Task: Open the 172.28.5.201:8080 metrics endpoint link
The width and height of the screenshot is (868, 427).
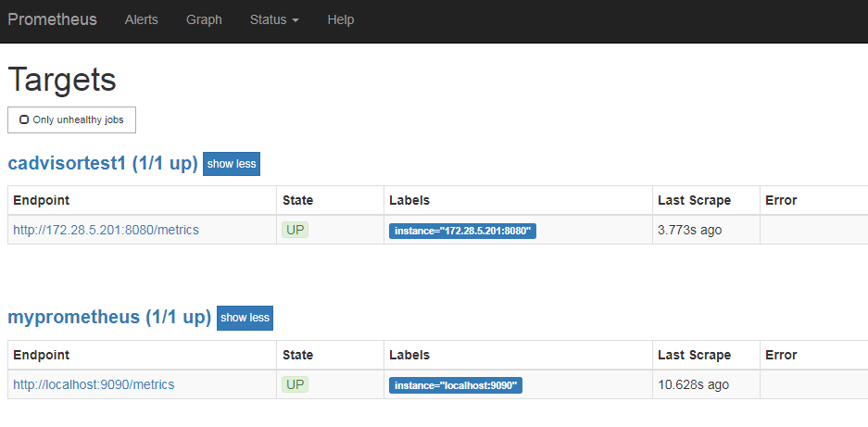Action: (106, 230)
